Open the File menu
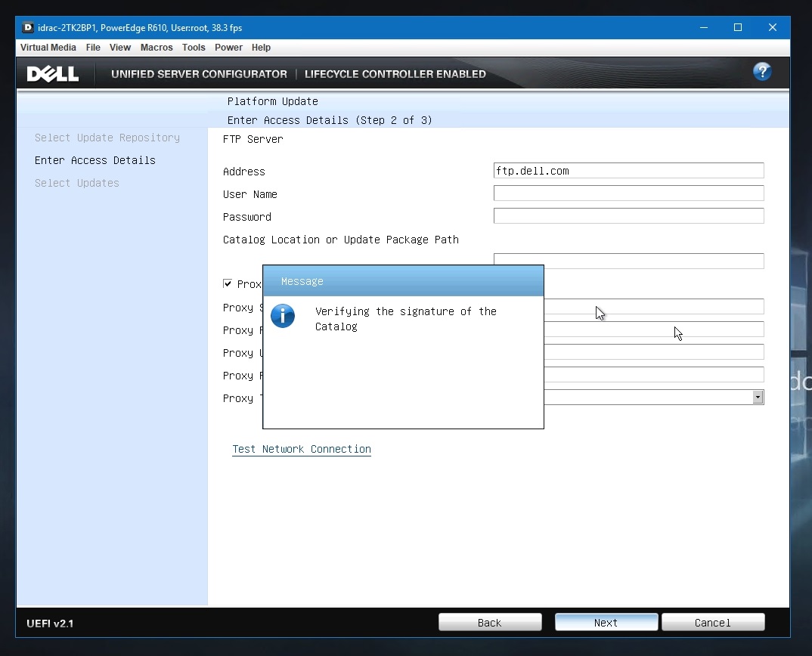The width and height of the screenshot is (812, 656). tap(93, 47)
